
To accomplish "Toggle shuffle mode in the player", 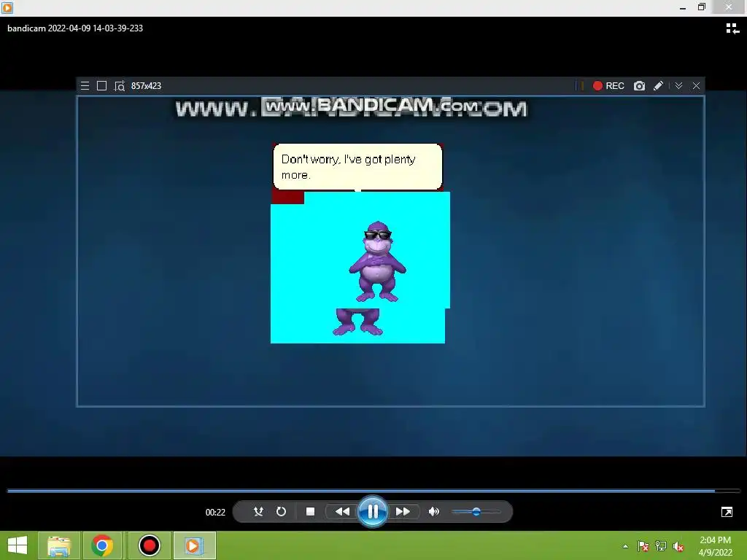I will click(258, 511).
